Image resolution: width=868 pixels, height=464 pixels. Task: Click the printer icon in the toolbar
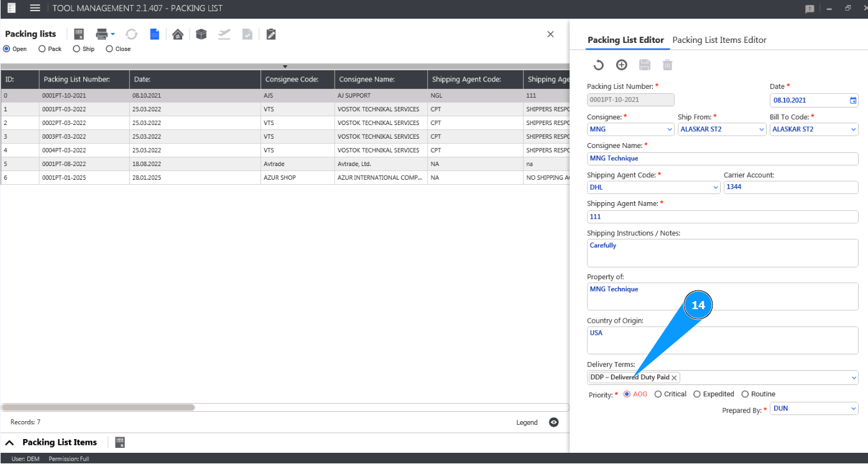[102, 34]
